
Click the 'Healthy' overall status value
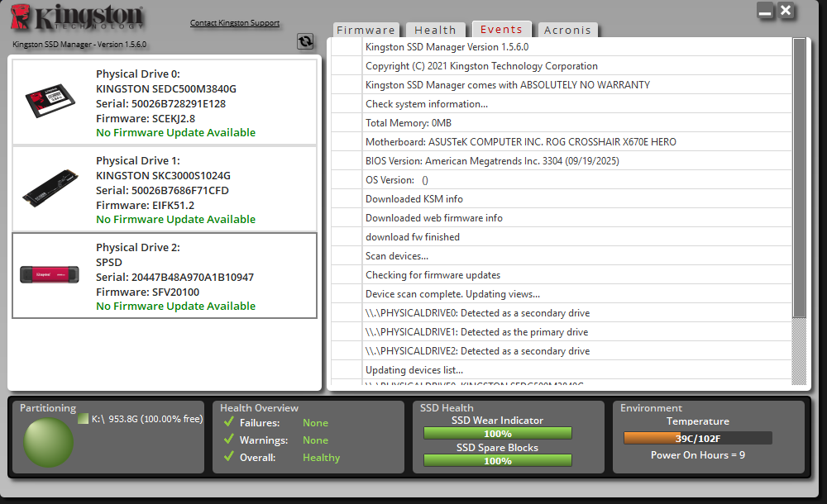[321, 458]
